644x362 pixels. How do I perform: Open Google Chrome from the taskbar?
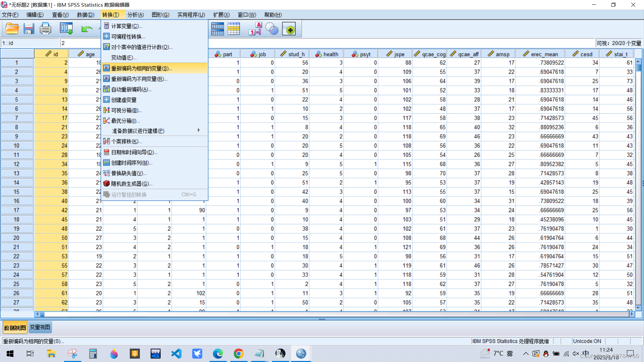(x=238, y=354)
